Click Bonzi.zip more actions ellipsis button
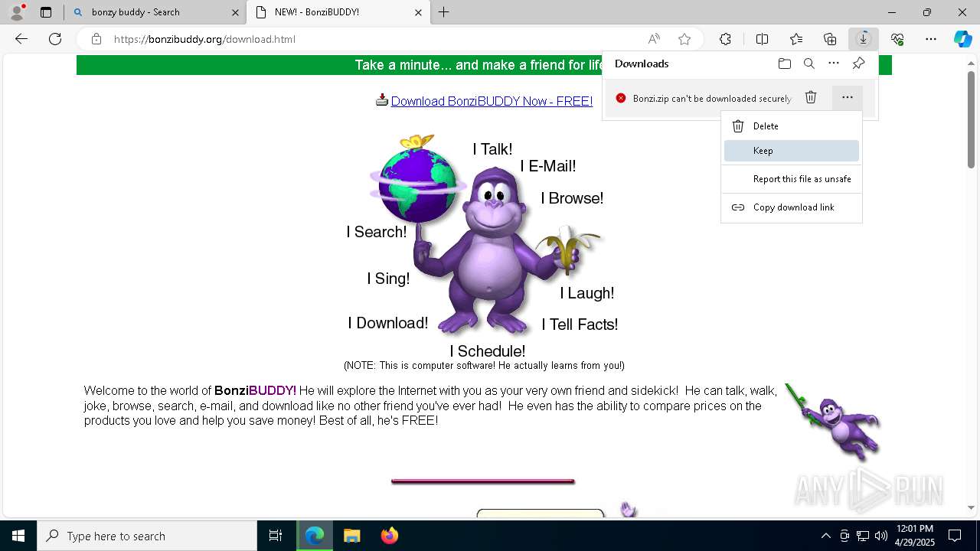Image resolution: width=980 pixels, height=551 pixels. coord(847,97)
